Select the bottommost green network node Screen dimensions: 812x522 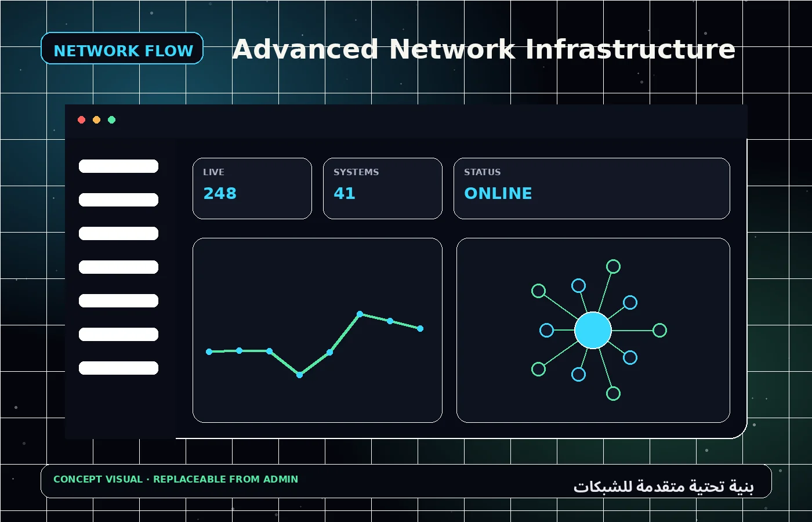[x=614, y=394]
